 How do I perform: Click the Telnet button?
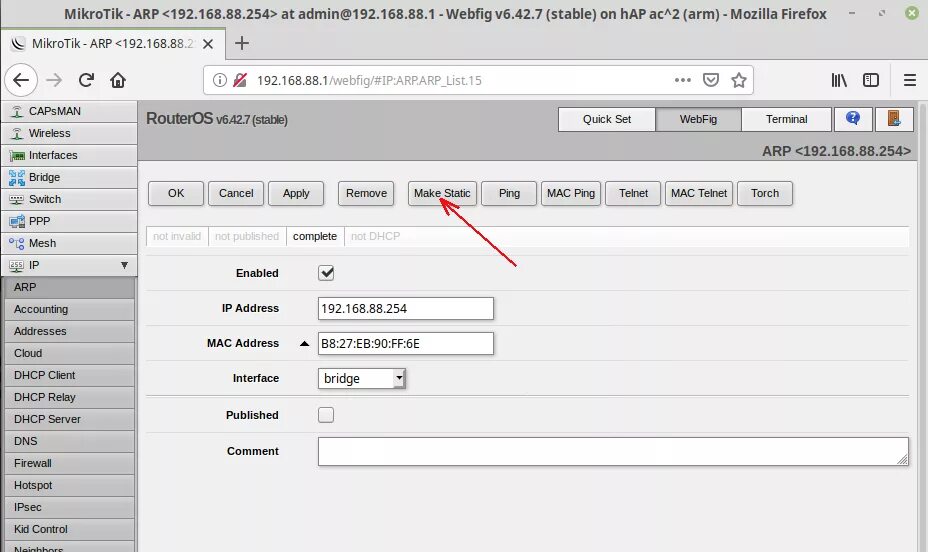coord(633,193)
